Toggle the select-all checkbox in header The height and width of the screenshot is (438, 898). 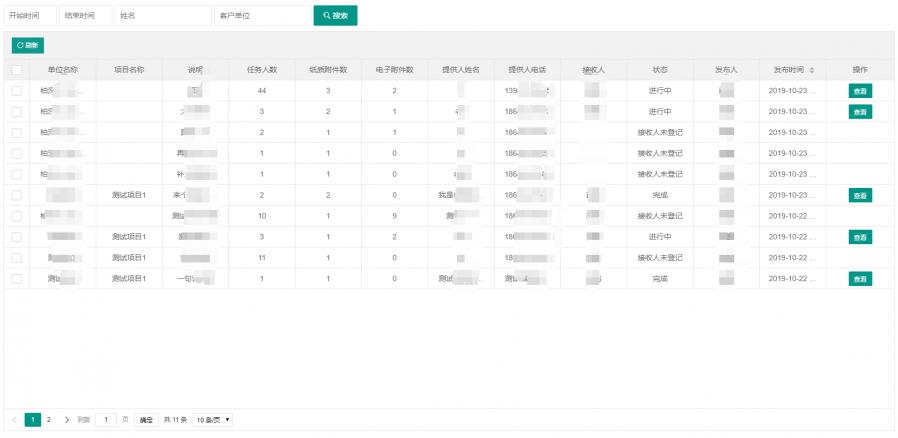[x=16, y=70]
